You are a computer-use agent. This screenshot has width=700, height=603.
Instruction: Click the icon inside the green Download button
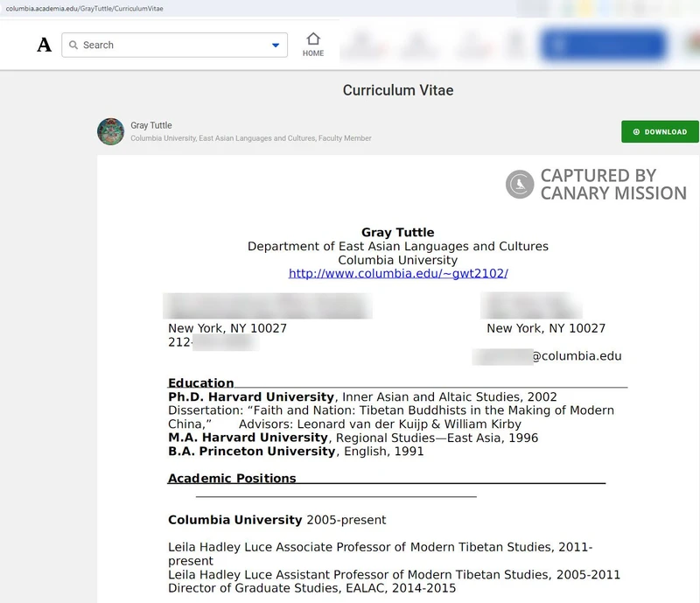tap(636, 132)
